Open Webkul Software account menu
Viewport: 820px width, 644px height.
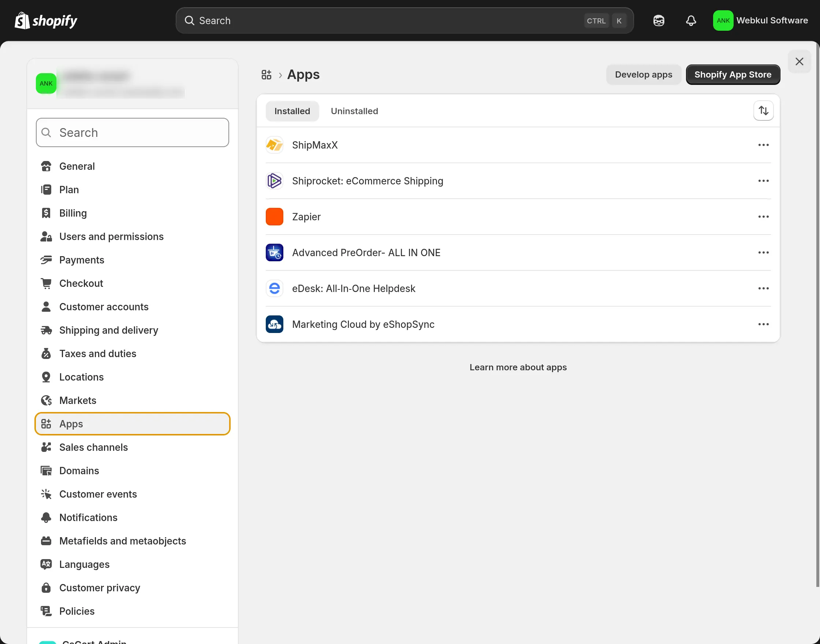pos(760,20)
